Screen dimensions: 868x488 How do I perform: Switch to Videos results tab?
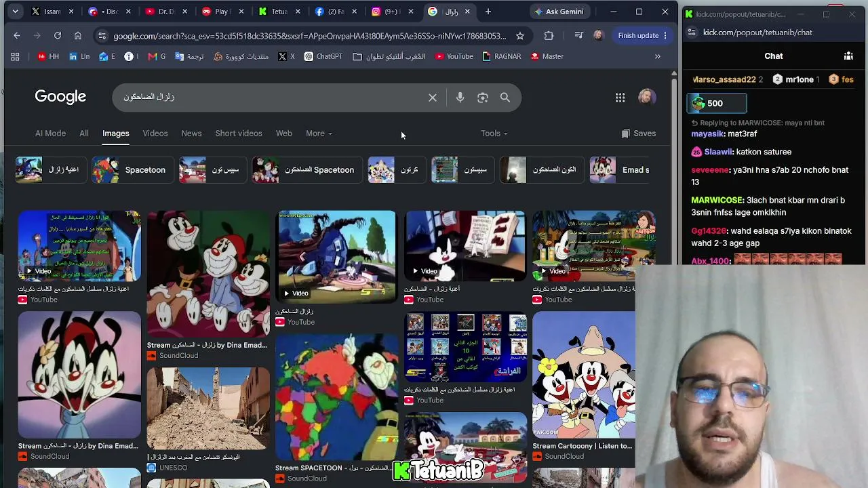click(x=155, y=134)
